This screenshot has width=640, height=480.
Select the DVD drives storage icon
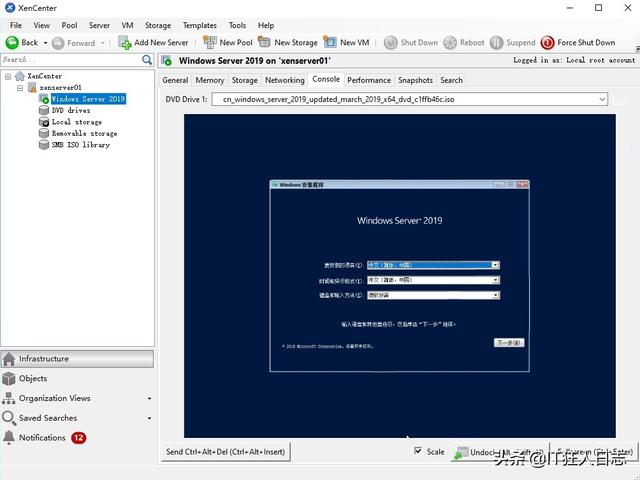pyautogui.click(x=44, y=111)
